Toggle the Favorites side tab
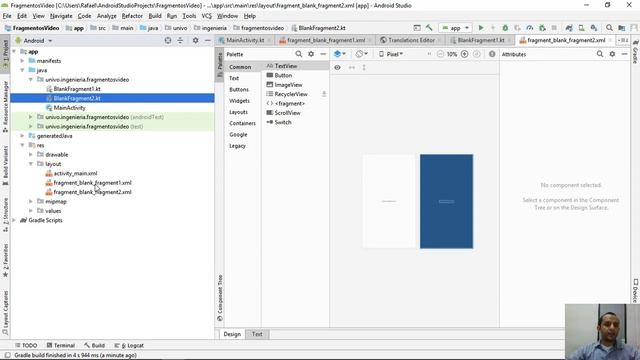Image resolution: width=640 pixels, height=360 pixels. pyautogui.click(x=5, y=260)
